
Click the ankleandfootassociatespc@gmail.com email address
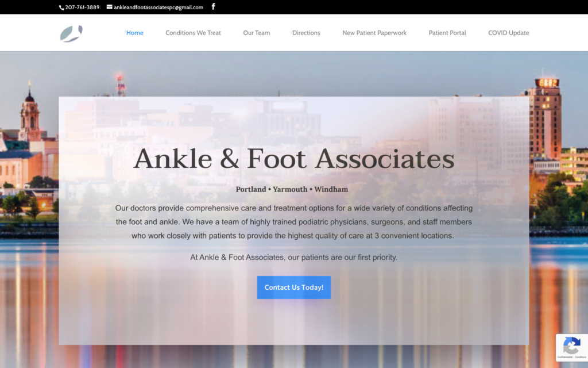pyautogui.click(x=158, y=7)
